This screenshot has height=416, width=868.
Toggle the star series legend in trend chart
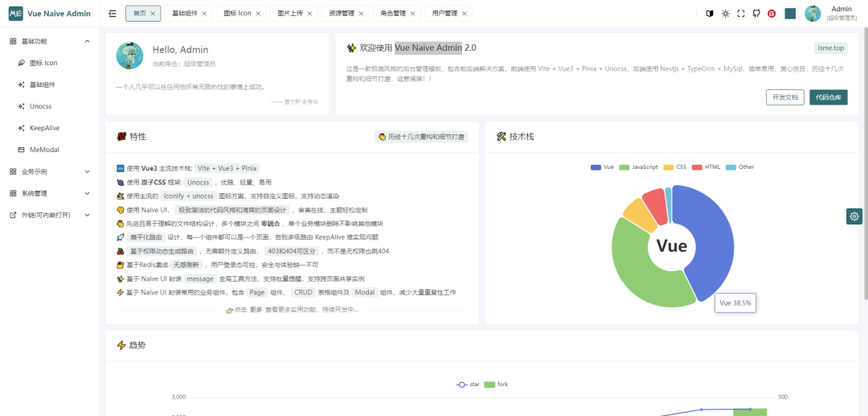[468, 385]
